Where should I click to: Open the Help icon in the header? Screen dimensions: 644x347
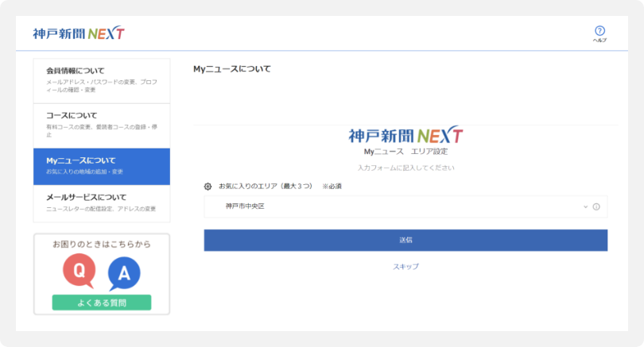(599, 31)
